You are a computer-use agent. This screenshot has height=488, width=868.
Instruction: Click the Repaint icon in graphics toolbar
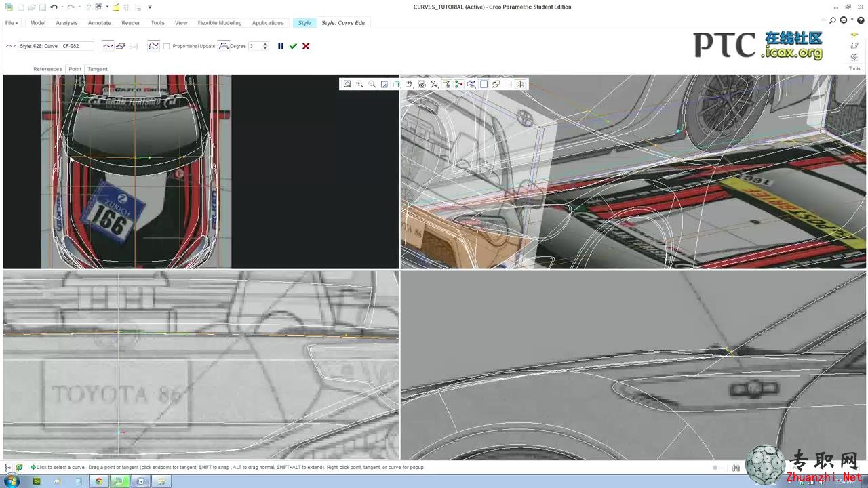[384, 84]
